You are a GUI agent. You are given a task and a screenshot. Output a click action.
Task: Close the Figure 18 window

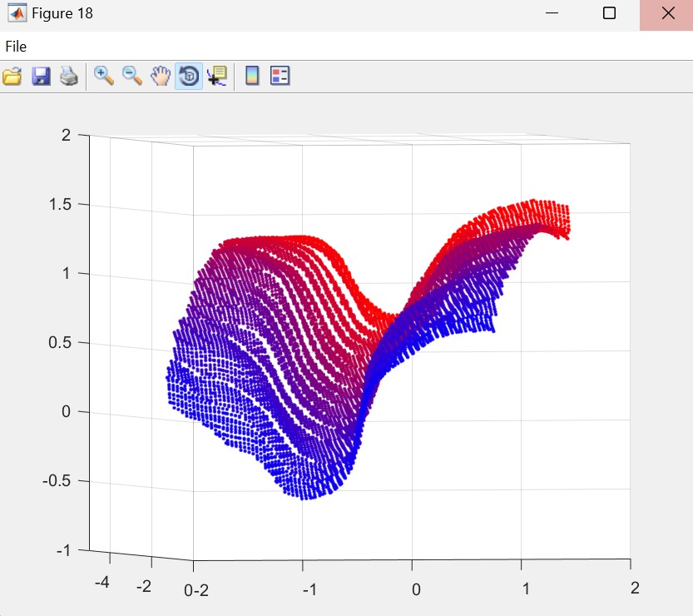[666, 13]
